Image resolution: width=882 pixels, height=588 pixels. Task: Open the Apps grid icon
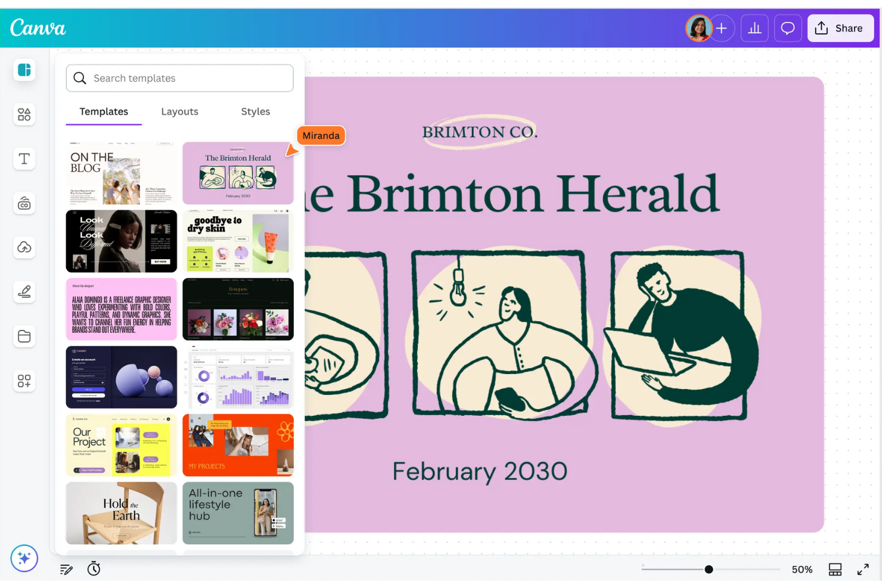[x=24, y=381]
